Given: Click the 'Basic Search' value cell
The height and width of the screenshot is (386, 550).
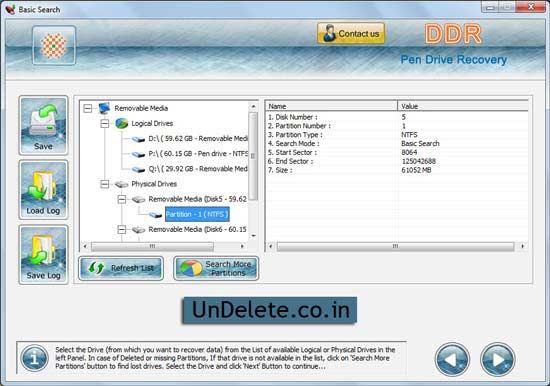Looking at the screenshot, I should (420, 144).
